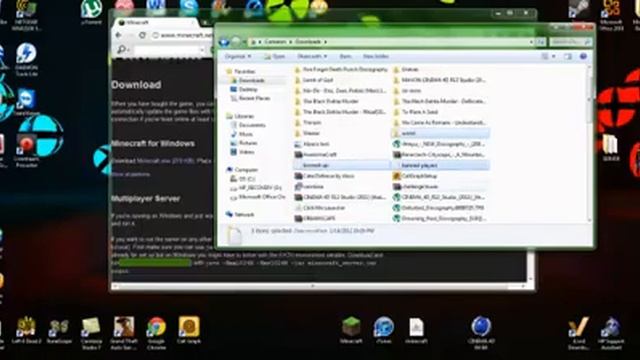This screenshot has height=360, width=640.
Task: Select the CallGraphSetup file
Action: click(x=415, y=176)
